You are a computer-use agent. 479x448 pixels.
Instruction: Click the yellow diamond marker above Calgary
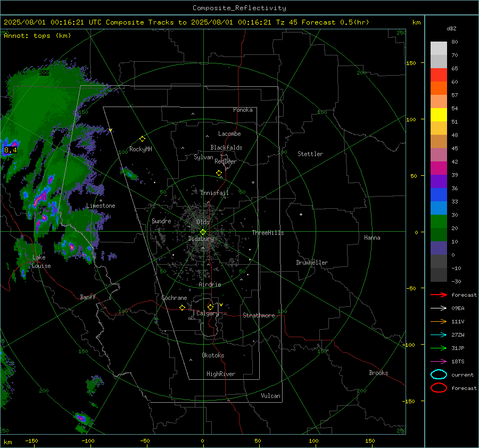210,307
